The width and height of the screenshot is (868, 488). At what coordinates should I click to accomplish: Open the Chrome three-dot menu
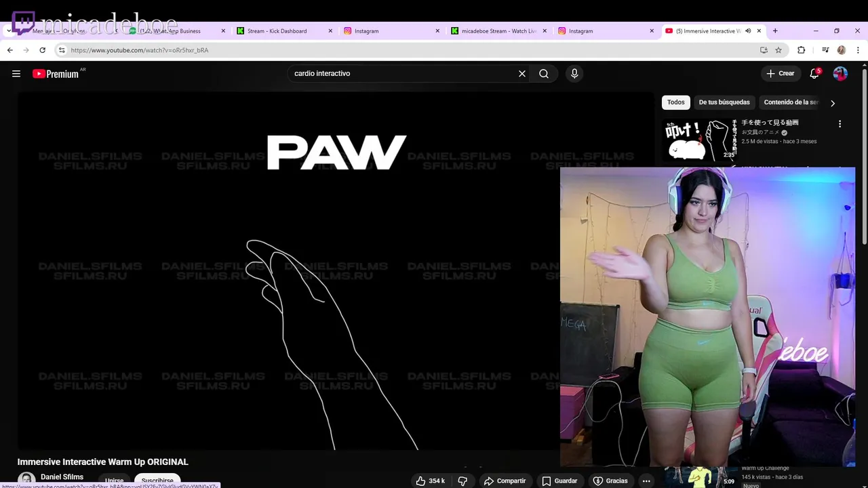click(858, 50)
